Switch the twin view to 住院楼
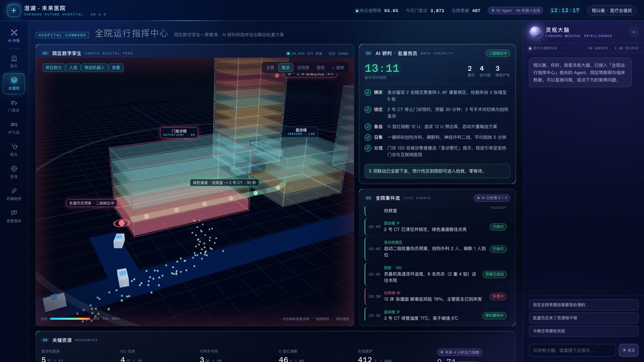This screenshot has width=644, height=362. point(303,68)
